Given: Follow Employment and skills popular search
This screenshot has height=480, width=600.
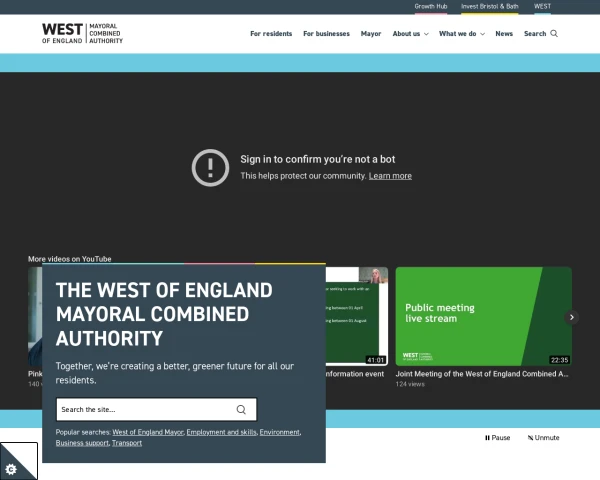Looking at the screenshot, I should tap(222, 432).
